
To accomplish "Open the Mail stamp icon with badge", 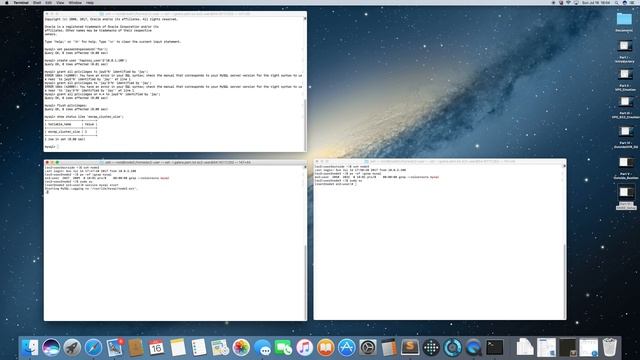I will [x=115, y=348].
